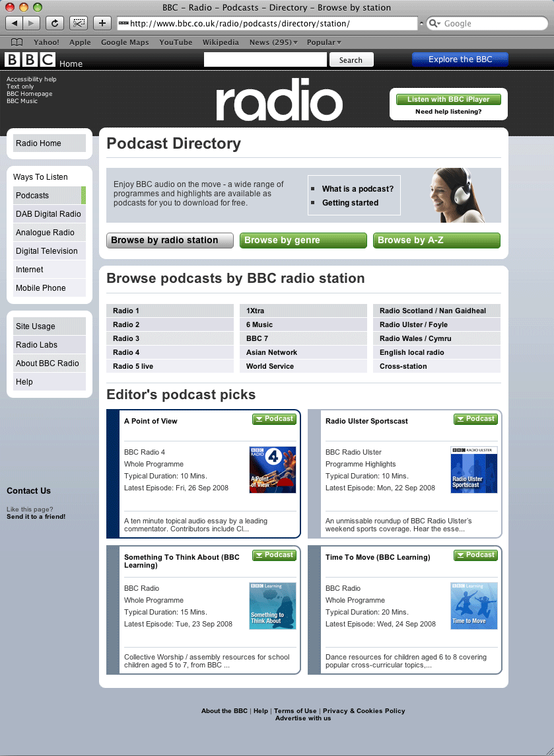Open DAB Digital Radio in sidebar
This screenshot has height=756, width=554.
point(49,214)
